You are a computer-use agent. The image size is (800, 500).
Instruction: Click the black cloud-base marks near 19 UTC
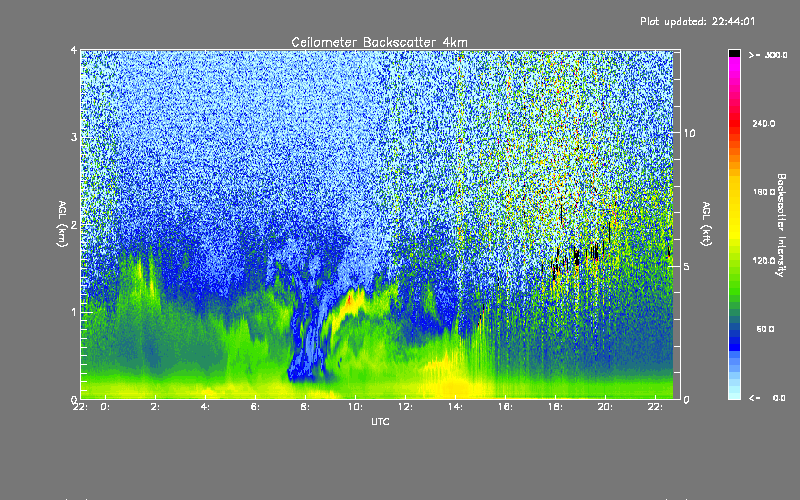(x=577, y=257)
